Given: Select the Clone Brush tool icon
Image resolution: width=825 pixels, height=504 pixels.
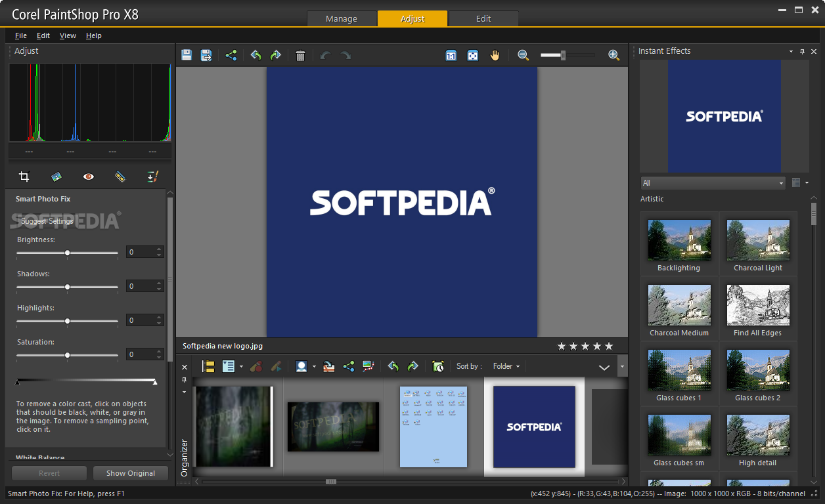Looking at the screenshot, I should (152, 177).
